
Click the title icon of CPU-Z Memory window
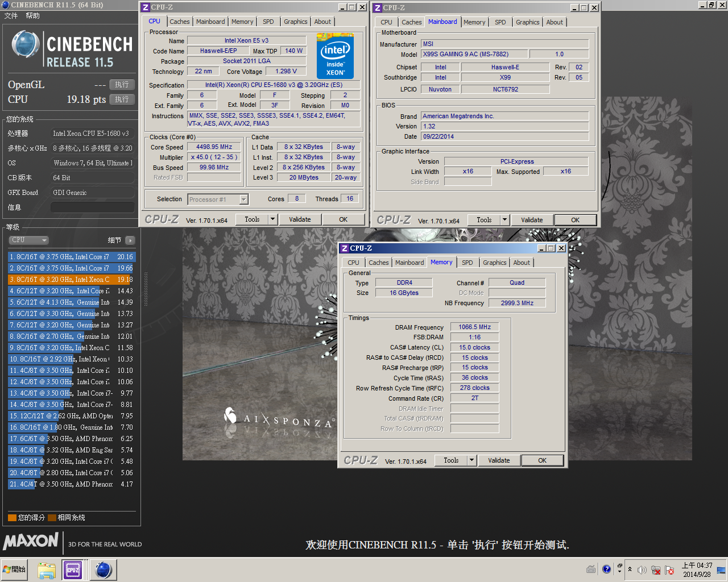pyautogui.click(x=344, y=248)
